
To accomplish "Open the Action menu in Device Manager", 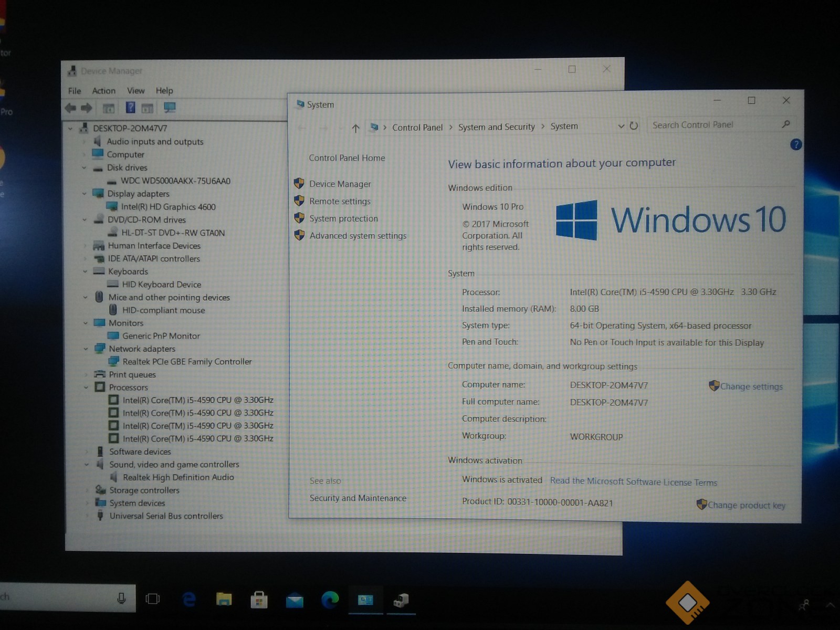I will click(x=103, y=91).
